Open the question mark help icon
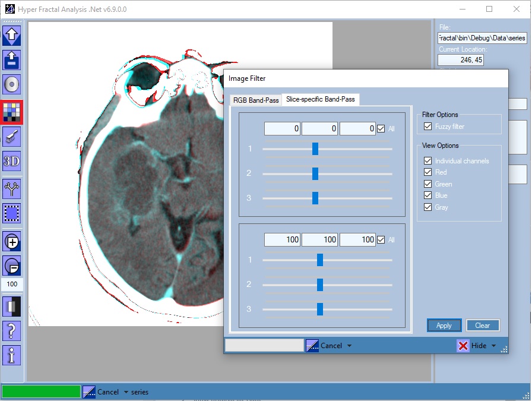 point(12,330)
